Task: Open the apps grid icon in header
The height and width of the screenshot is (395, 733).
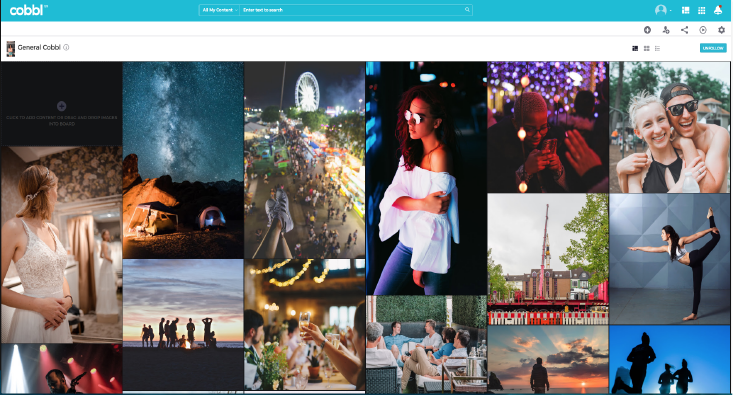Action: [x=701, y=10]
